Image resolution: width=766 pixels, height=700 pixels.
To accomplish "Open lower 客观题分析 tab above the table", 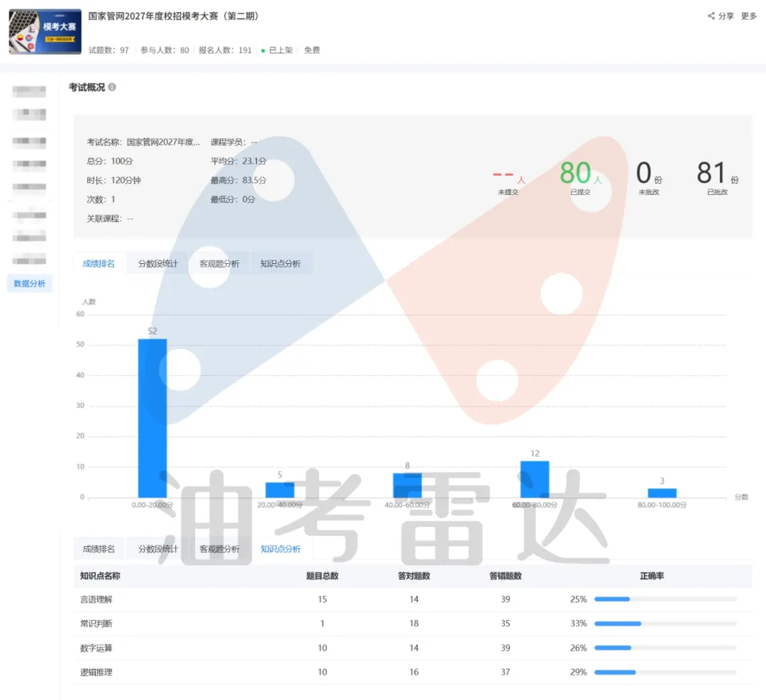I will [x=219, y=548].
